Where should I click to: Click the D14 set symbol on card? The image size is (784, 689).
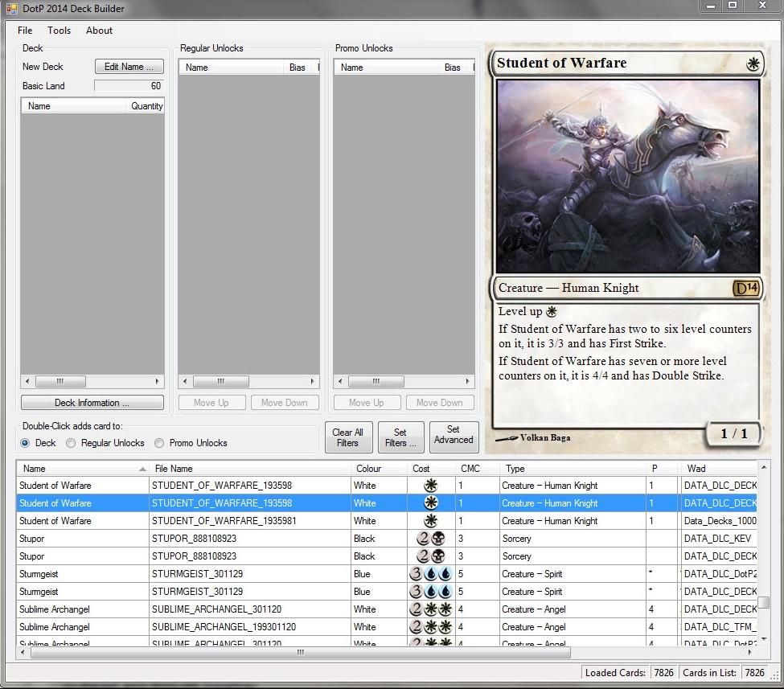tap(746, 288)
